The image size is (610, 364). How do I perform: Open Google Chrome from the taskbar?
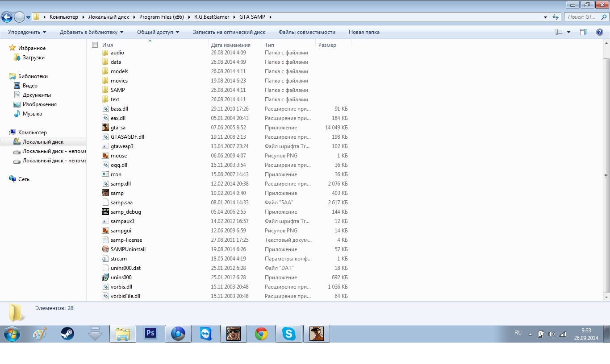pos(261,334)
